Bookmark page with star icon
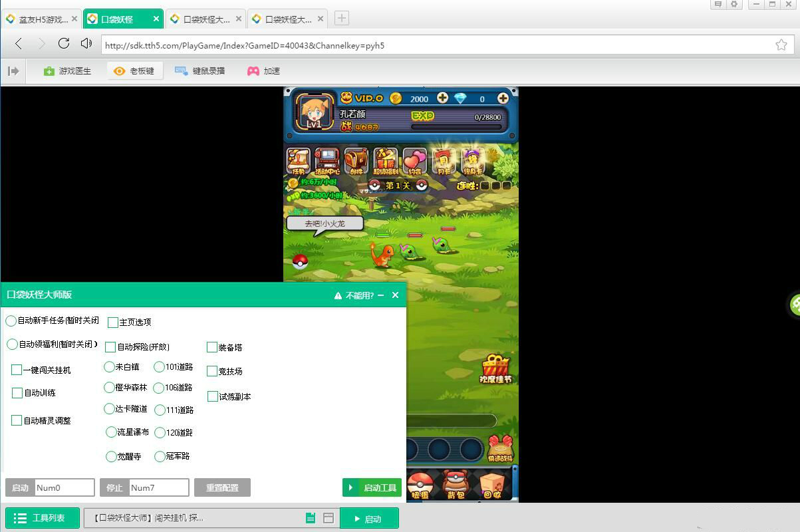The width and height of the screenshot is (800, 532). click(781, 45)
